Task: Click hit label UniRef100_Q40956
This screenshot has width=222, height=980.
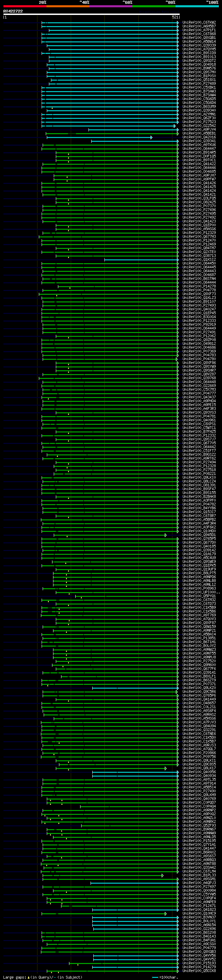Action: pyautogui.click(x=199, y=772)
